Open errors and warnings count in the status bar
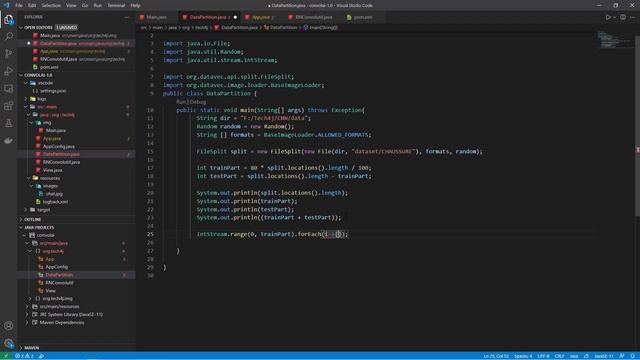Viewport: 640px width, 360px height. (x=24, y=356)
